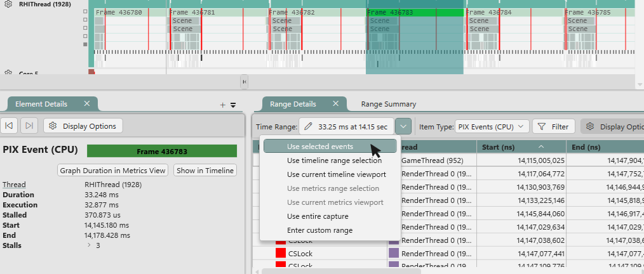Close the Element Details tab
The height and width of the screenshot is (274, 644).
point(86,103)
